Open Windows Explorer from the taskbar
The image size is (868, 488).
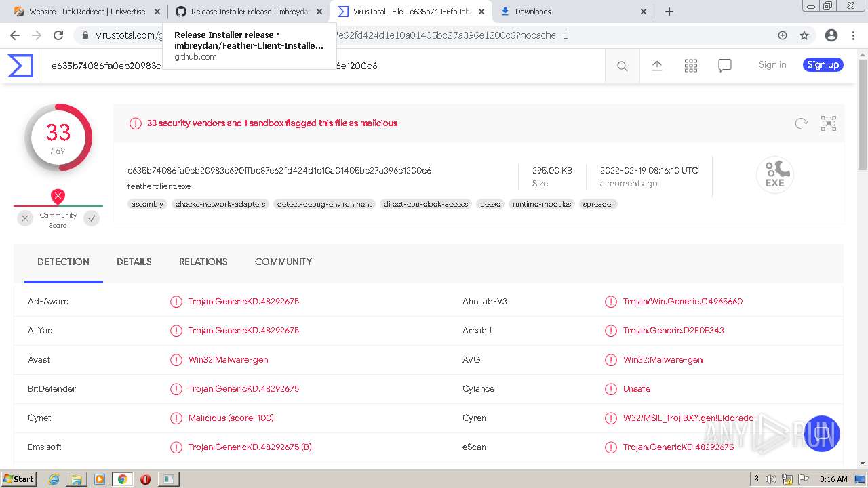point(77,479)
